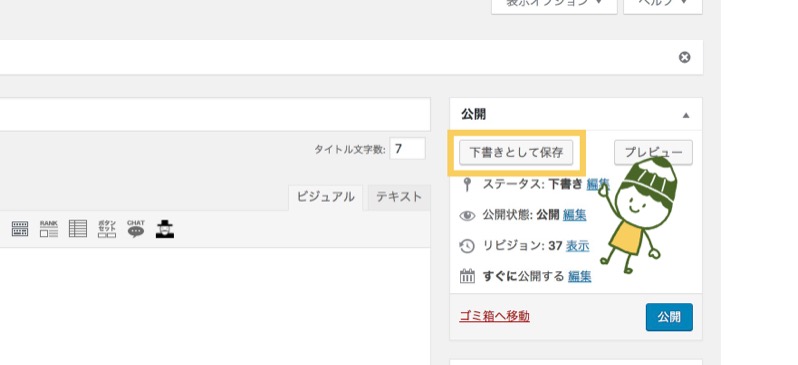Viewport: 798px width, 365px height.
Task: Click into the post title input field
Action: (x=215, y=115)
